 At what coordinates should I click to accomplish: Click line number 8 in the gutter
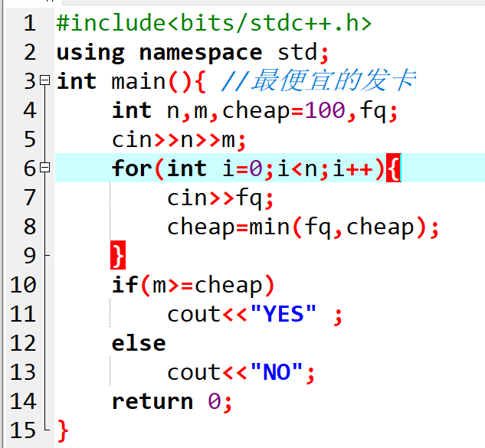[30, 227]
